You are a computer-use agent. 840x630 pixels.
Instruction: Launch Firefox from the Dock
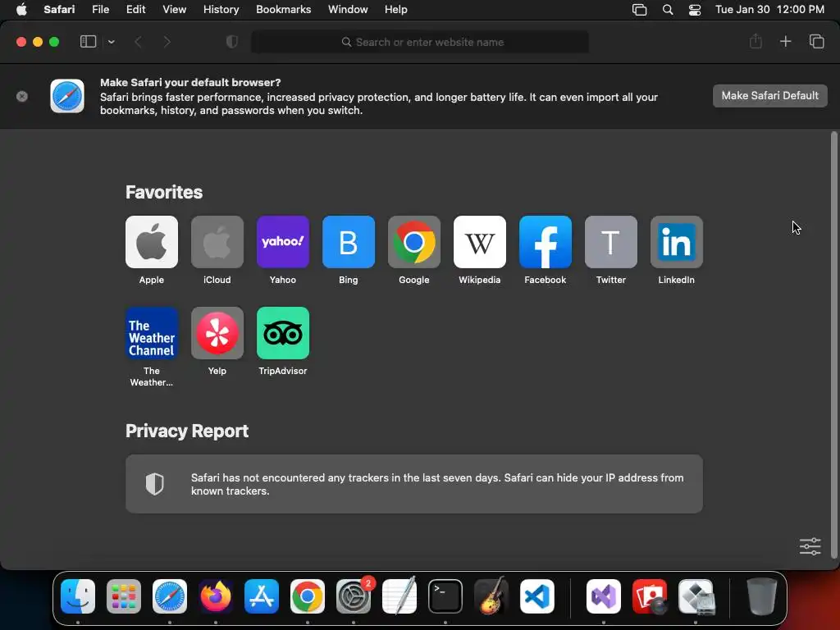pos(216,596)
